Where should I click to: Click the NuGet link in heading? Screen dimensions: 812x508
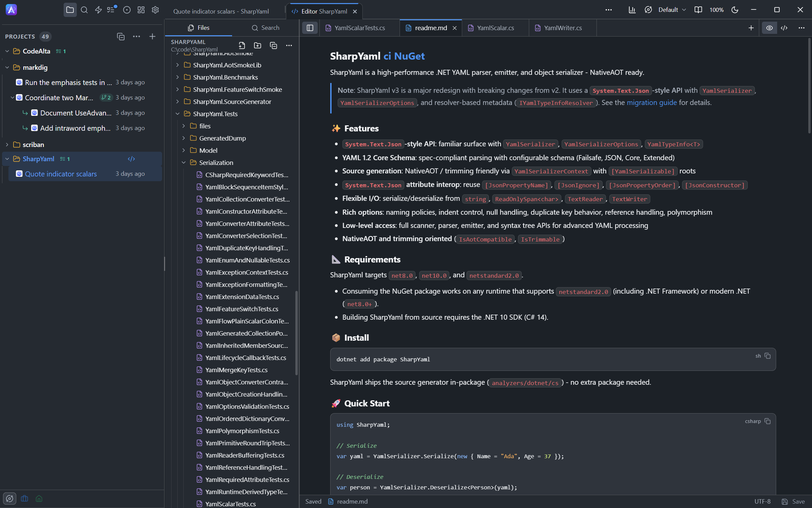point(409,56)
